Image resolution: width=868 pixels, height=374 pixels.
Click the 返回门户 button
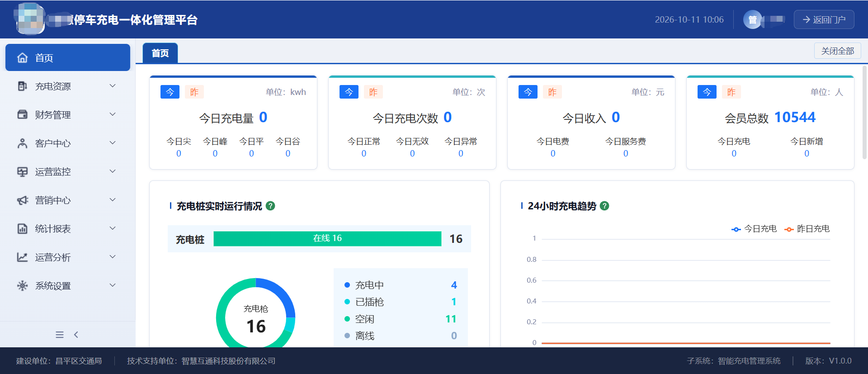point(824,19)
